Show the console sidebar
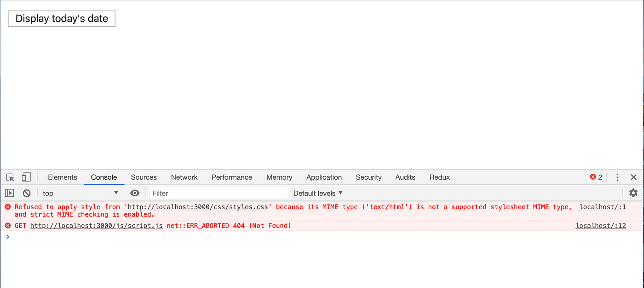Viewport: 644px width, 288px height. point(10,193)
